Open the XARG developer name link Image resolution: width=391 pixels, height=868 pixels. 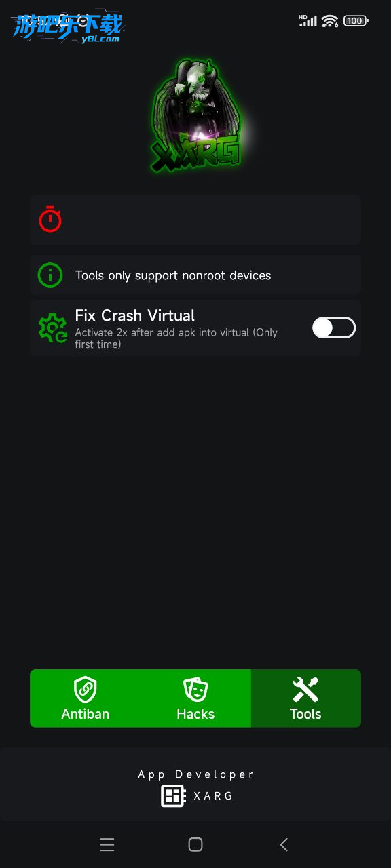pos(213,796)
